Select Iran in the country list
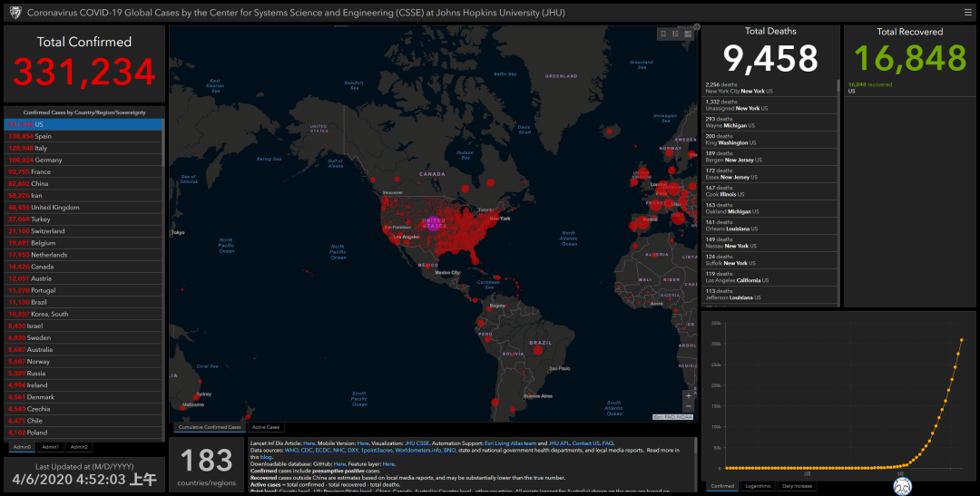The height and width of the screenshot is (496, 980). [x=83, y=196]
